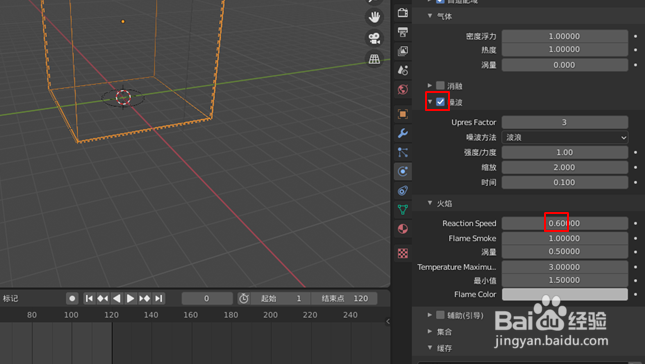Click the 时间 0.100 field

tap(565, 182)
